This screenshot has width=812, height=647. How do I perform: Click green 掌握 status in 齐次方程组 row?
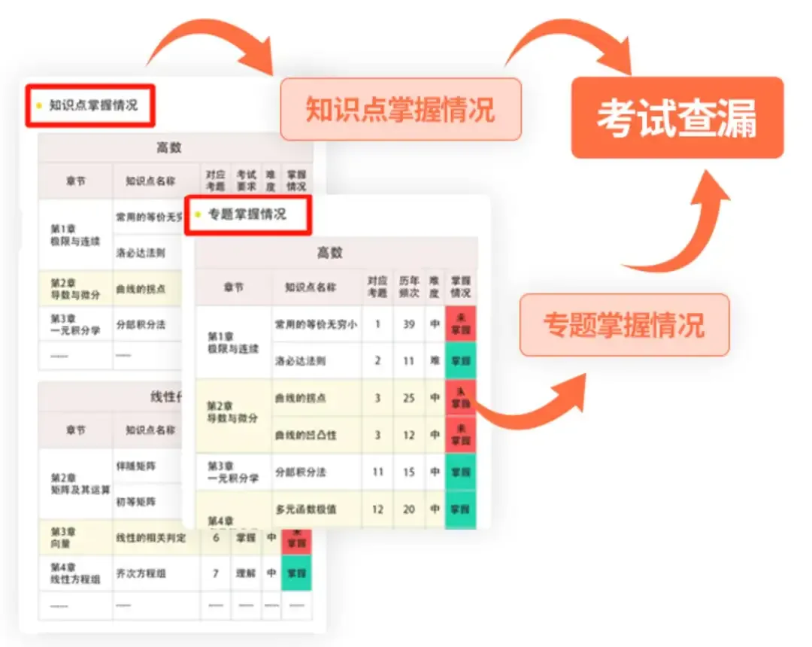pyautogui.click(x=296, y=573)
